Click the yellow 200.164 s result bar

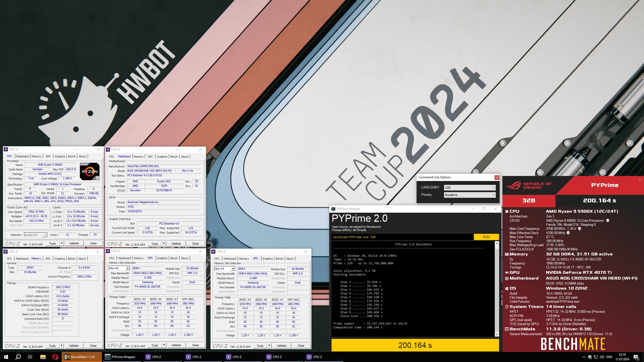pos(415,345)
